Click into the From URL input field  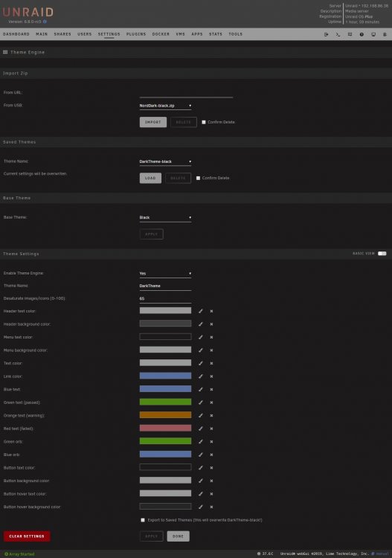187,93
